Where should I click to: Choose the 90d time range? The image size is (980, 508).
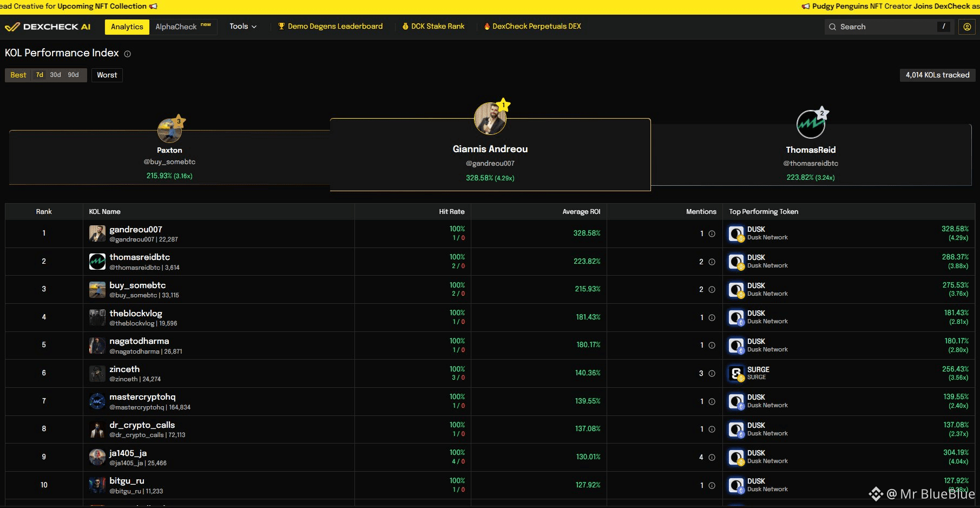click(74, 75)
